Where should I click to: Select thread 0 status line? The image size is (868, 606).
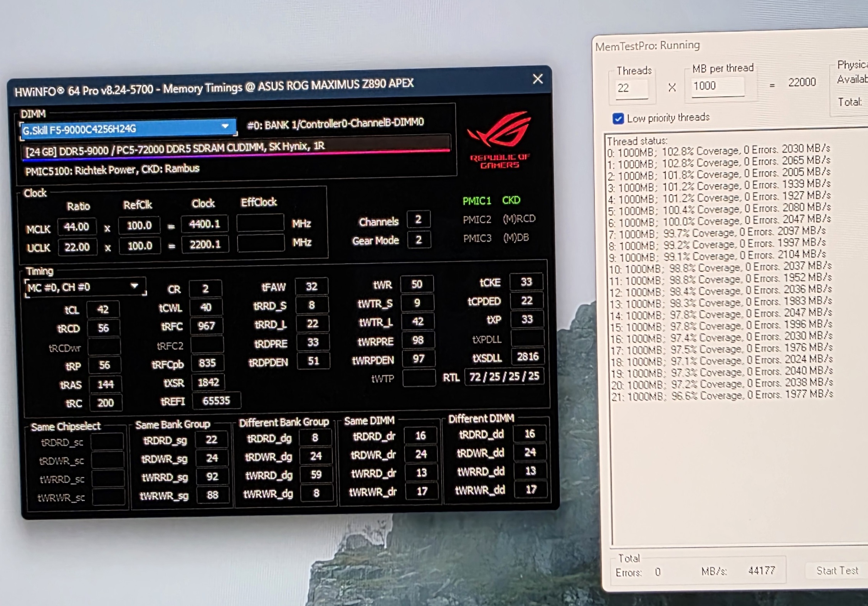pyautogui.click(x=718, y=150)
